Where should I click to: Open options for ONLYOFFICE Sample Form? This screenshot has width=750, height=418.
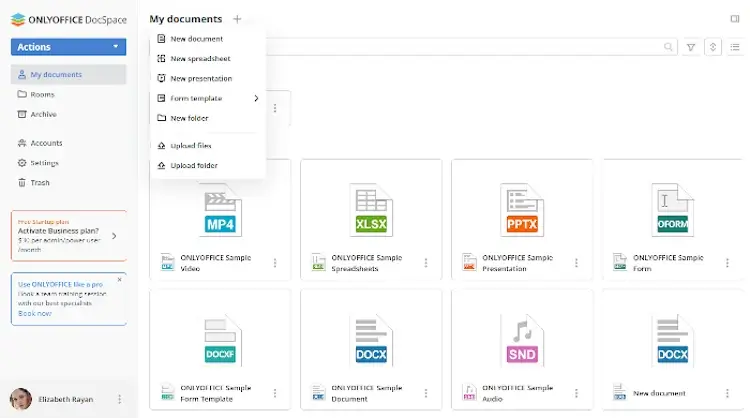coord(727,263)
